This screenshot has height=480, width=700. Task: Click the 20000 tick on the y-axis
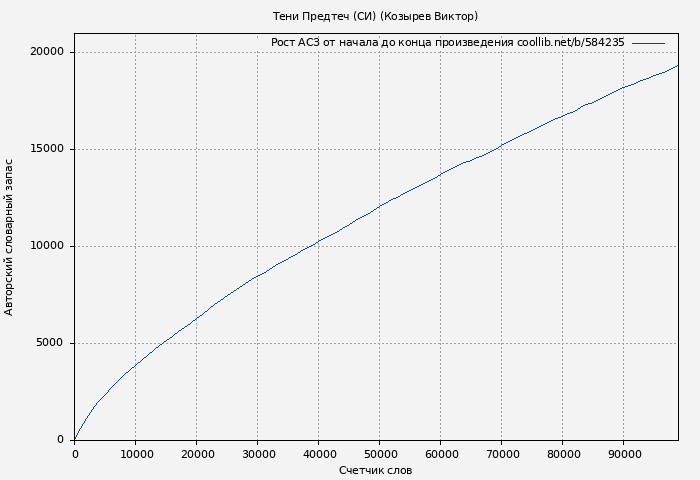[x=46, y=52]
